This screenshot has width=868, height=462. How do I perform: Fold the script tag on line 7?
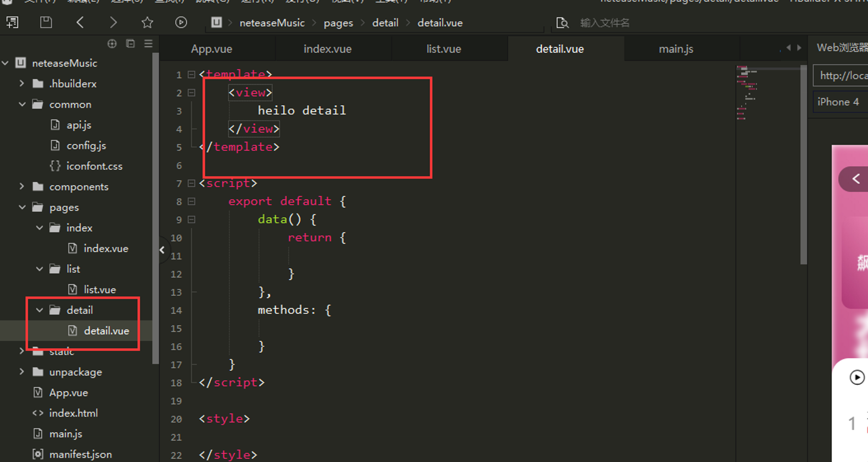(x=191, y=183)
